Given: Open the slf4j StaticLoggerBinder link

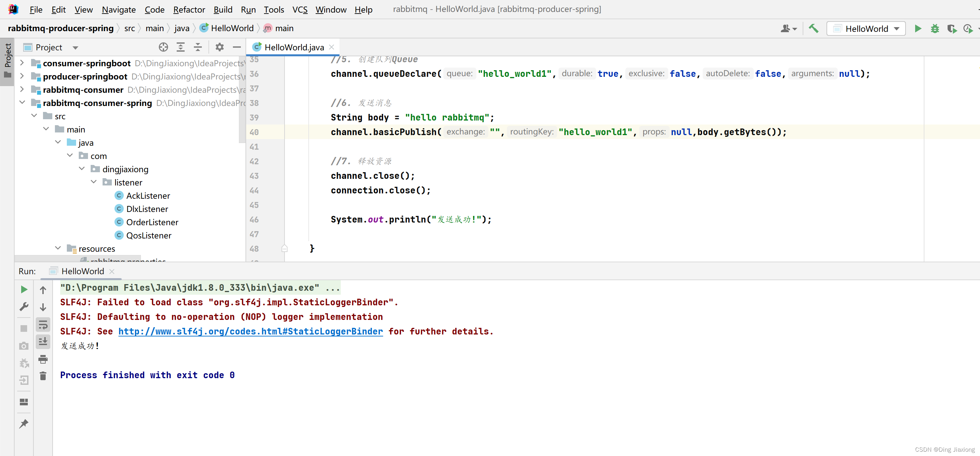Looking at the screenshot, I should click(250, 331).
